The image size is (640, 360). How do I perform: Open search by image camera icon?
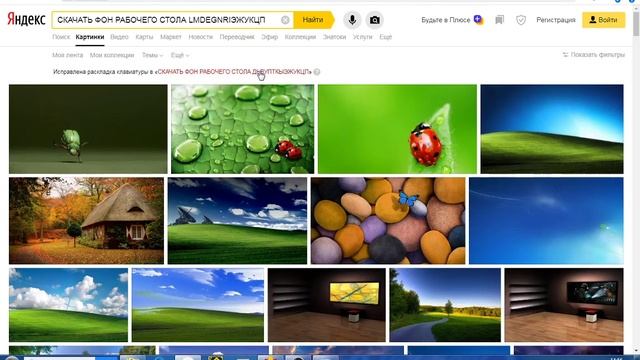tap(374, 20)
